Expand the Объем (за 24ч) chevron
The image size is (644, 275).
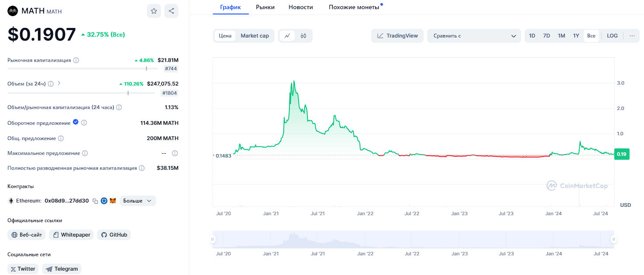59,83
